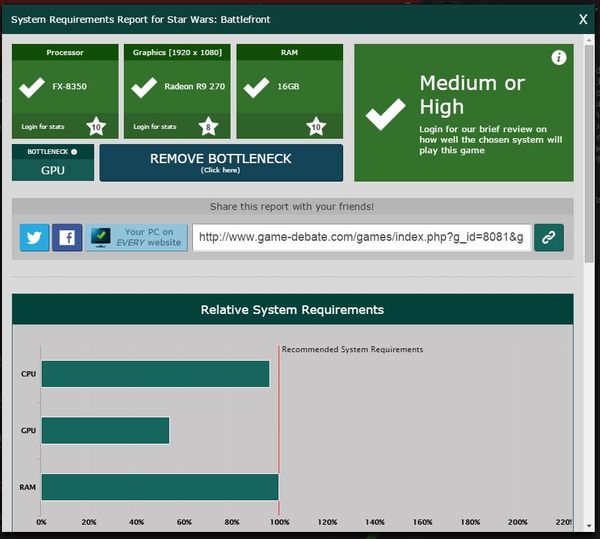The height and width of the screenshot is (539, 600).
Task: Click the CPU axis label
Action: point(28,374)
